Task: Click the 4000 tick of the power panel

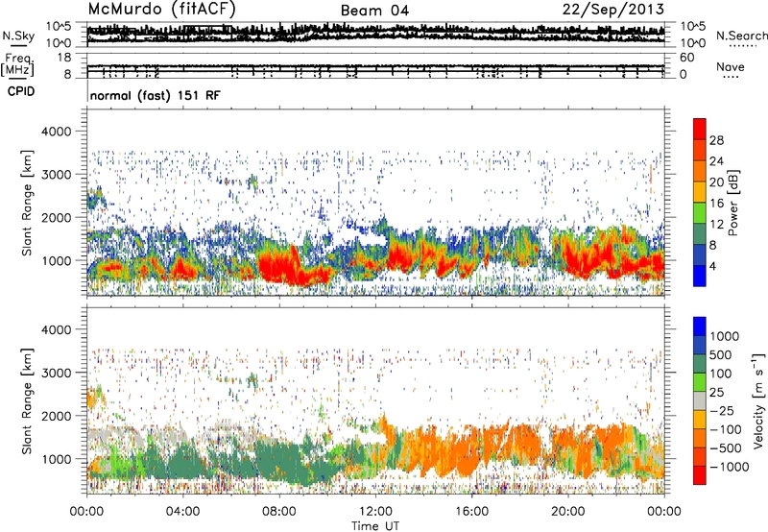Action: click(x=57, y=132)
